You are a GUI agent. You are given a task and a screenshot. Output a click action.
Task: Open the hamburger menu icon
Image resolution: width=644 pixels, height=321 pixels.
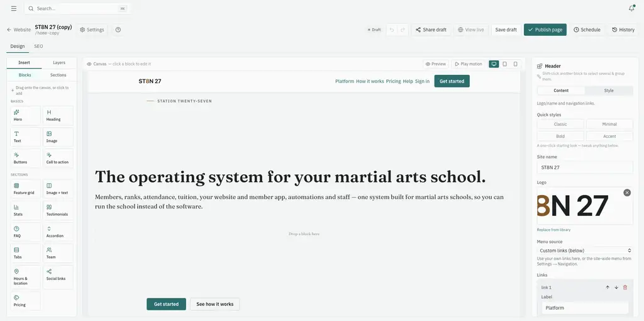pos(14,8)
